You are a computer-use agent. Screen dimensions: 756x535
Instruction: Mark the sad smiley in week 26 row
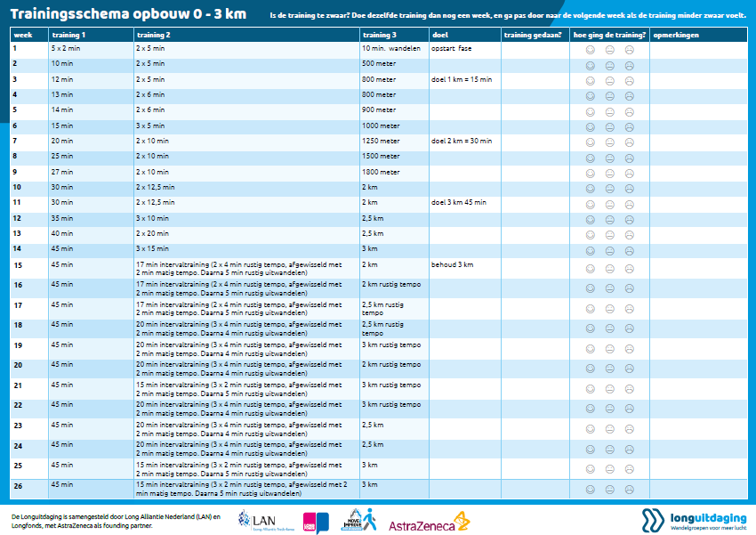629,490
